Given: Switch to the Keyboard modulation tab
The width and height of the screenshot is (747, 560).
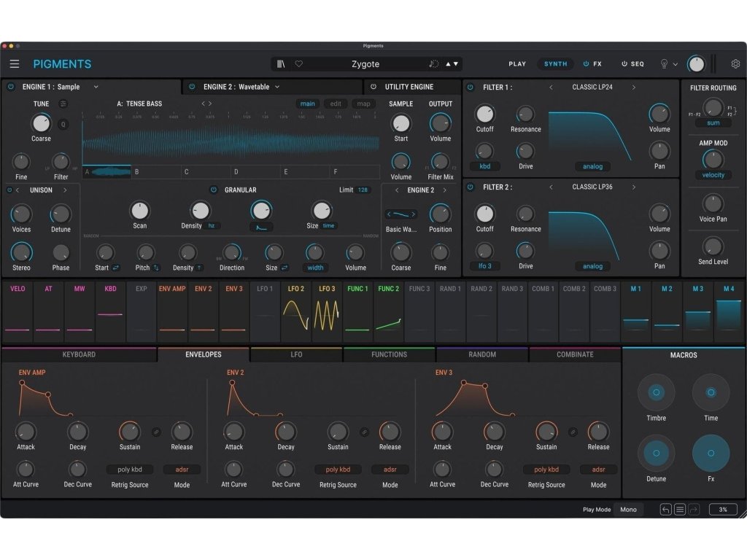Looking at the screenshot, I should (x=79, y=354).
